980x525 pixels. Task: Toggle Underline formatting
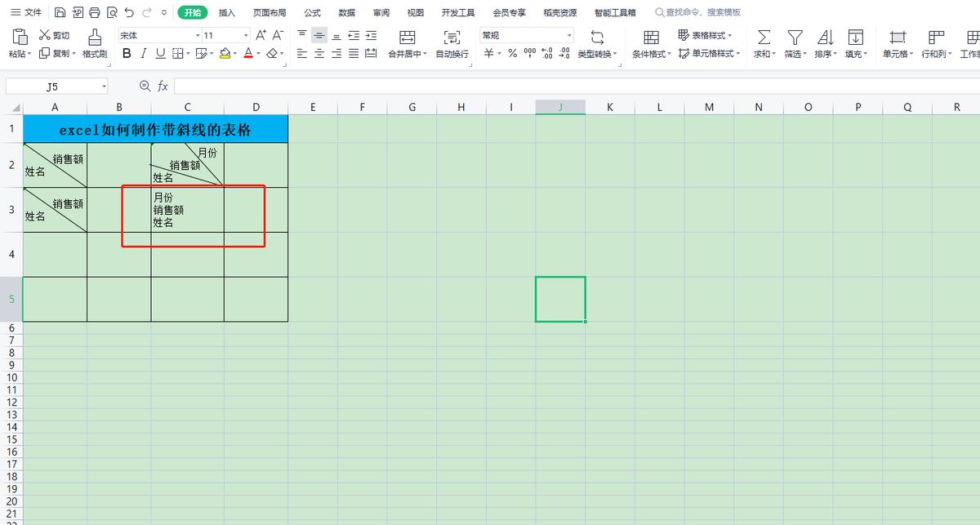click(x=160, y=53)
